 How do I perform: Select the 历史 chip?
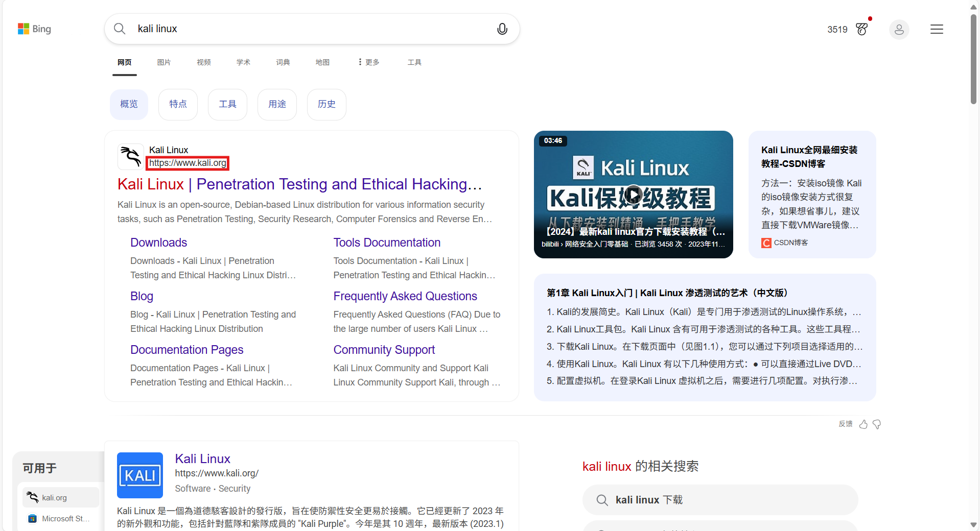326,104
